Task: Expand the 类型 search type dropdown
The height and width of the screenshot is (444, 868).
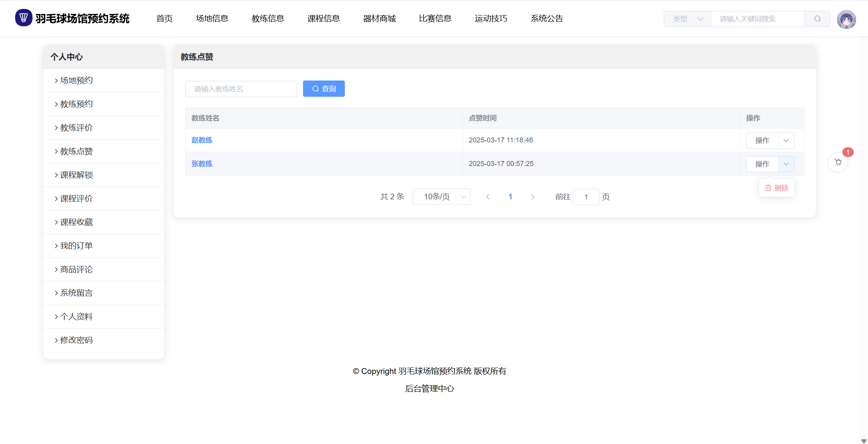Action: click(x=687, y=19)
